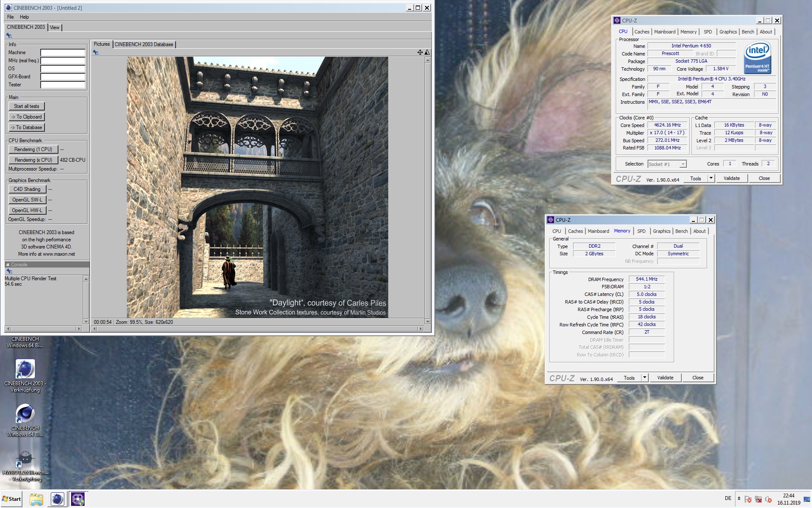Click the picture vertical scrollbar down arrow
812x508 pixels.
coord(427,322)
